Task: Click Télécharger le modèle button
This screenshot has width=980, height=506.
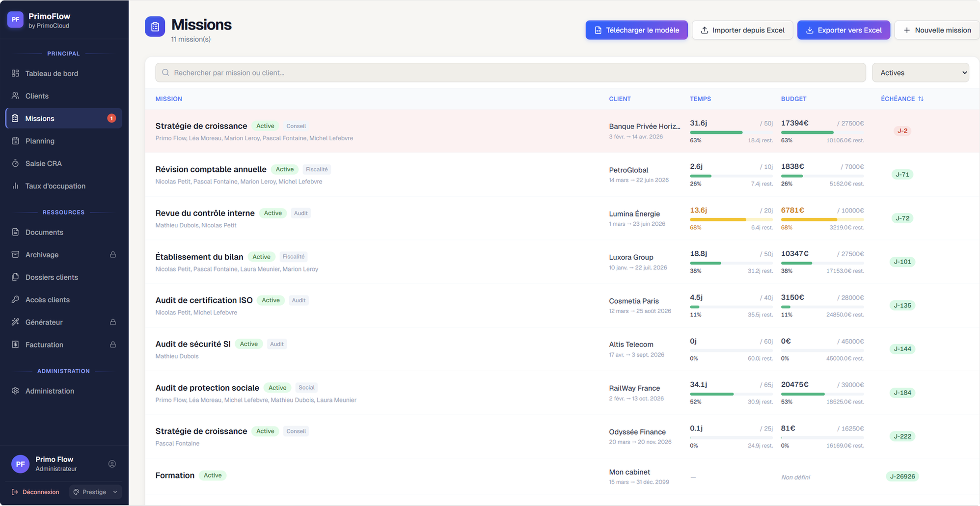Action: coord(636,30)
